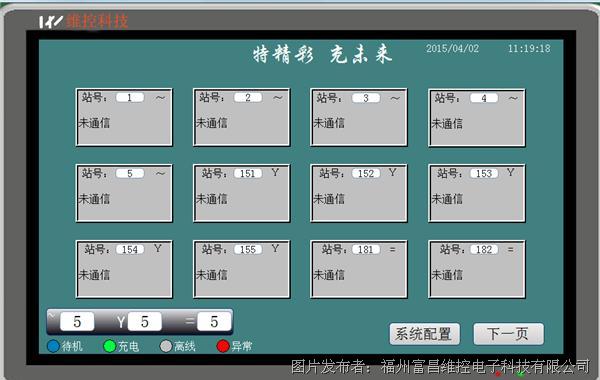Edit the ~ count field showing 5
Image resolution: width=600 pixels, height=380 pixels.
click(x=77, y=321)
